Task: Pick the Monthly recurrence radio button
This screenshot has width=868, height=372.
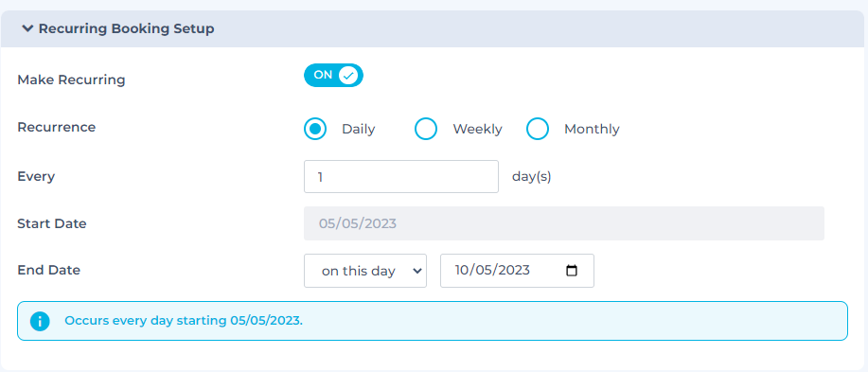Action: (x=537, y=129)
